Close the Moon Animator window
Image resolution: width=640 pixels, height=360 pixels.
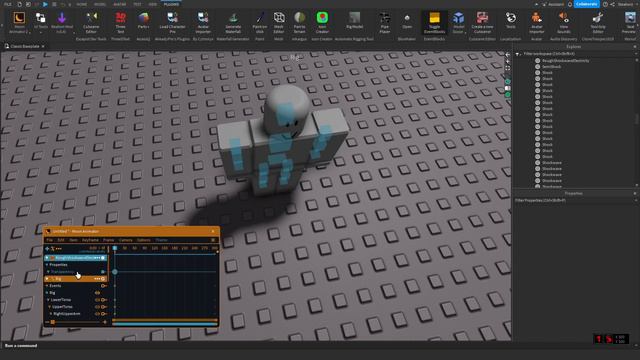[213, 231]
